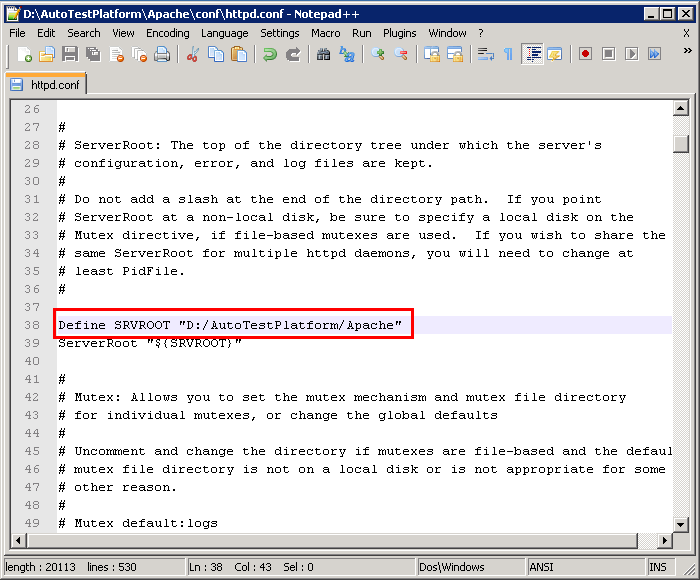Open the Run menu

coord(362,33)
